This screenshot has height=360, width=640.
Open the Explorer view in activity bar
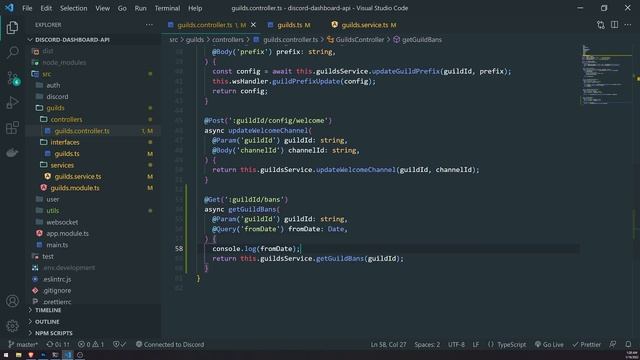[x=12, y=27]
